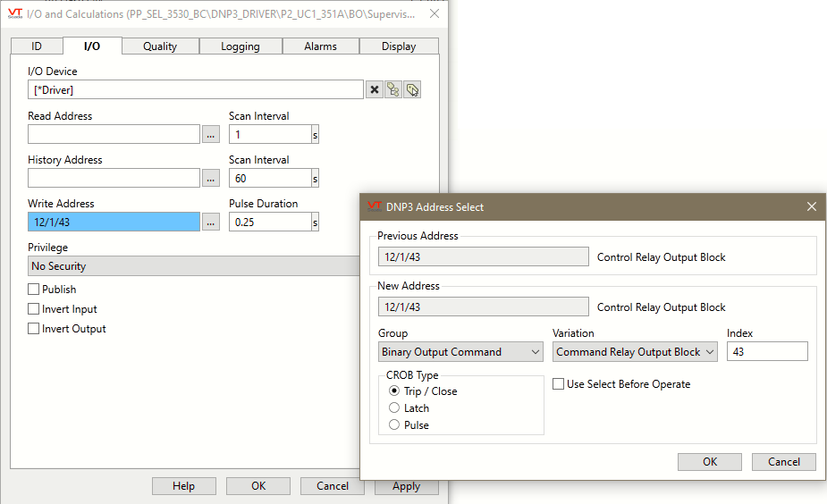This screenshot has width=827, height=504.
Task: Open History Address browse ellipsis button
Action: (x=211, y=178)
